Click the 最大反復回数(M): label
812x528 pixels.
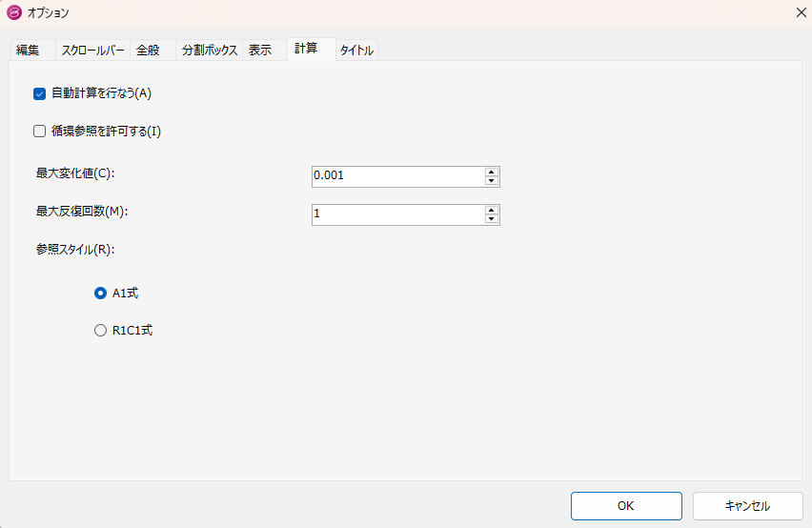coord(82,212)
